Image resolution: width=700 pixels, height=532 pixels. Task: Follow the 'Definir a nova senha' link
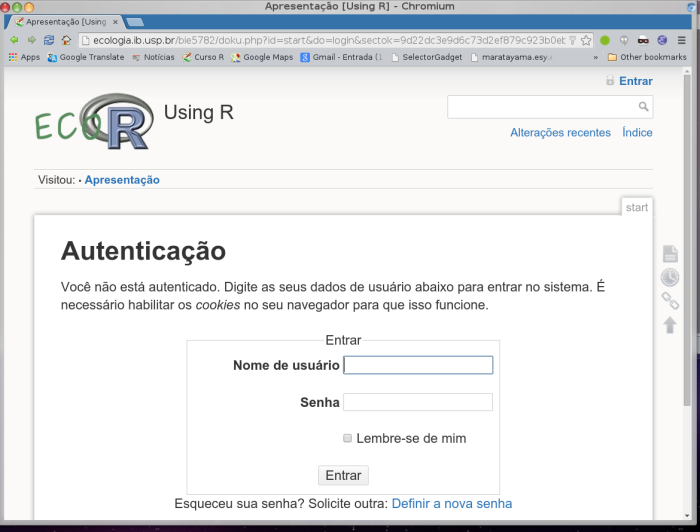[x=451, y=503]
